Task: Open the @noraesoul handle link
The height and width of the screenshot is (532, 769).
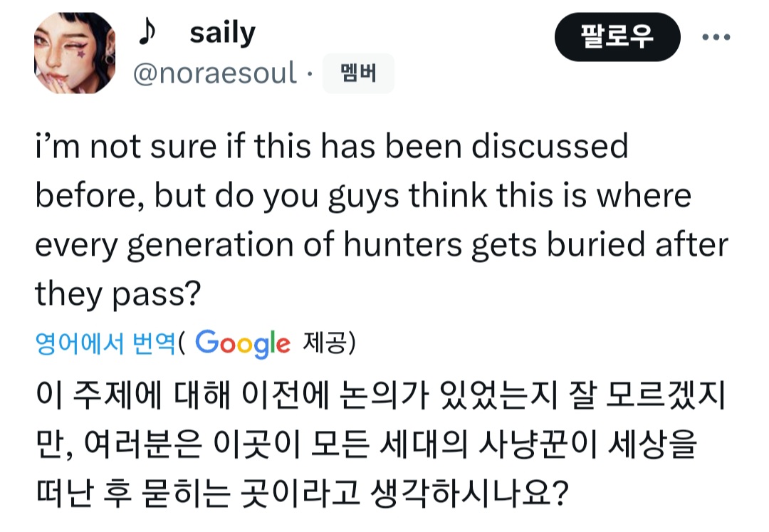Action: (x=215, y=73)
